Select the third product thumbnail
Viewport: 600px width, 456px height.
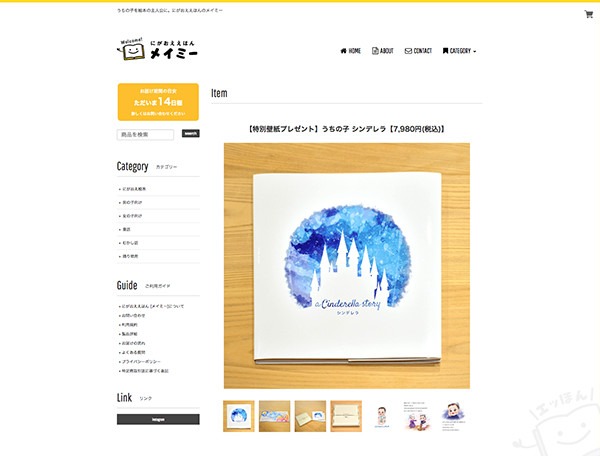click(x=310, y=416)
